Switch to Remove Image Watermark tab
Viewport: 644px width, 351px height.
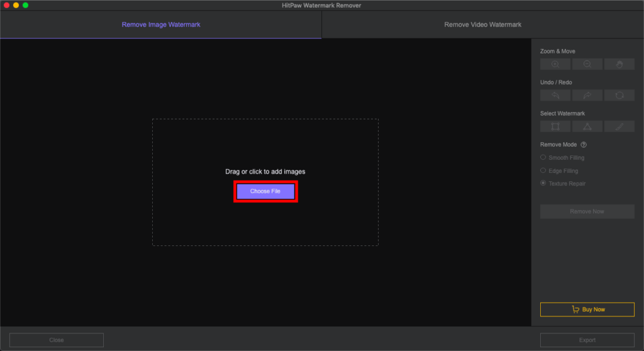click(161, 25)
